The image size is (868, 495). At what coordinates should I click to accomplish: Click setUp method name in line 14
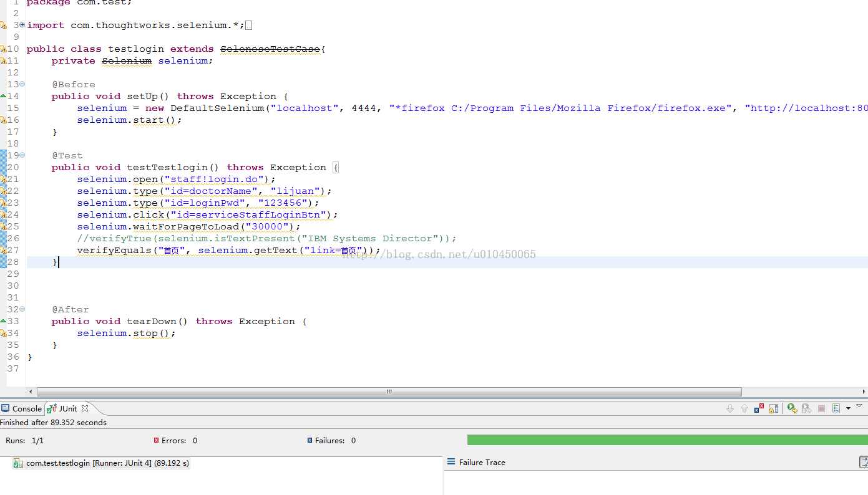point(142,96)
